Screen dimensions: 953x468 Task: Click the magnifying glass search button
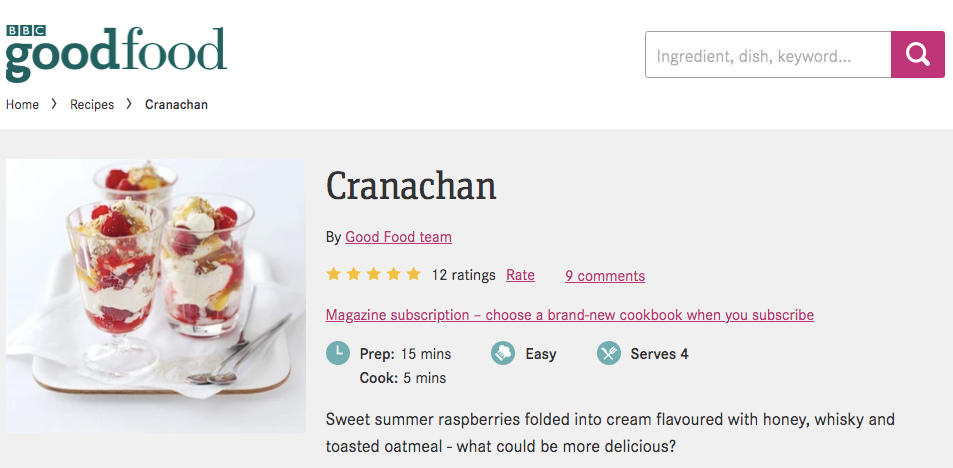pos(917,55)
